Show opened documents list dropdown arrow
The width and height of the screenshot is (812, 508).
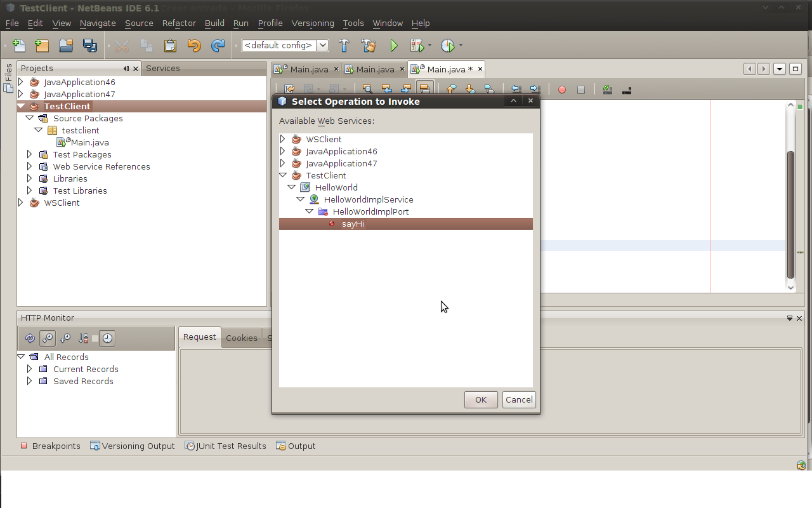point(780,69)
